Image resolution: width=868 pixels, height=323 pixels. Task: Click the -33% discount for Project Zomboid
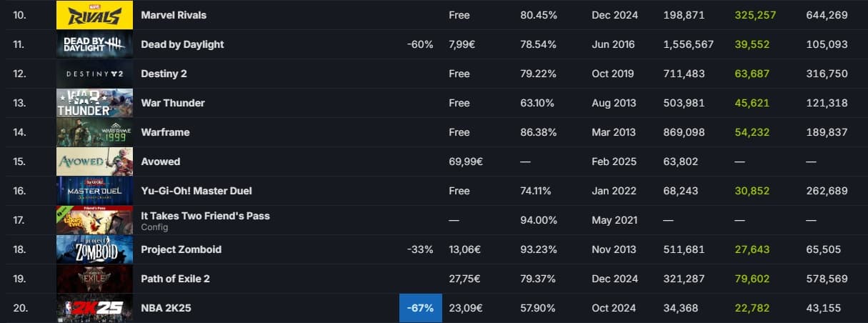[x=420, y=249]
